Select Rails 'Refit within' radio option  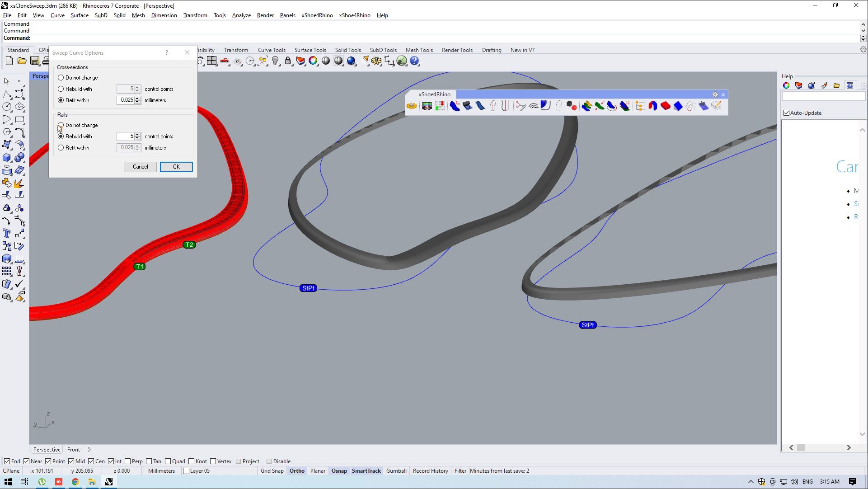pyautogui.click(x=61, y=148)
